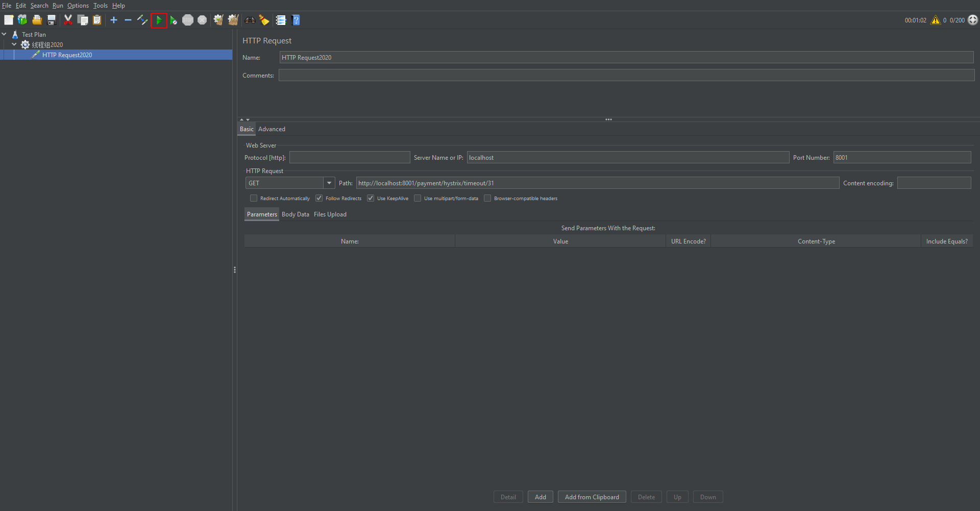This screenshot has width=980, height=511.
Task: Click the Server Name or IP field
Action: coord(628,157)
